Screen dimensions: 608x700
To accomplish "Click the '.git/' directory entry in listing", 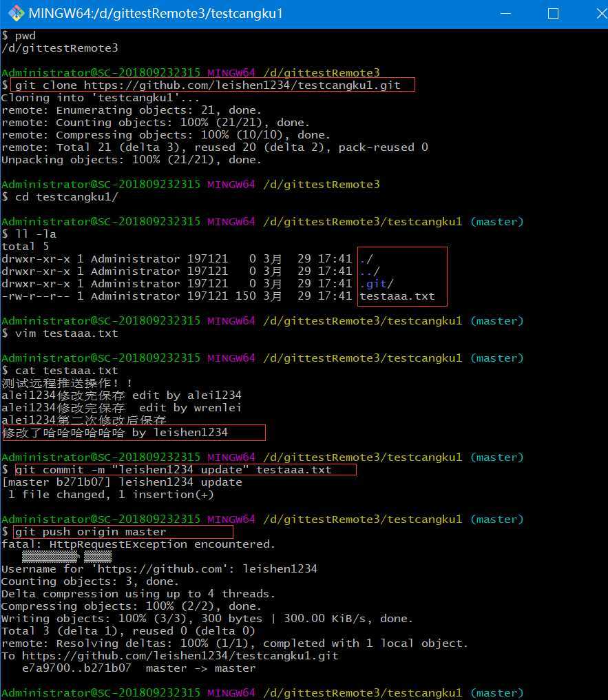I will click(377, 283).
